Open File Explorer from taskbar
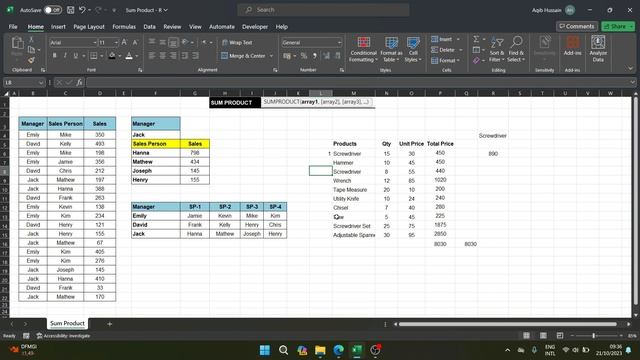 (320, 350)
